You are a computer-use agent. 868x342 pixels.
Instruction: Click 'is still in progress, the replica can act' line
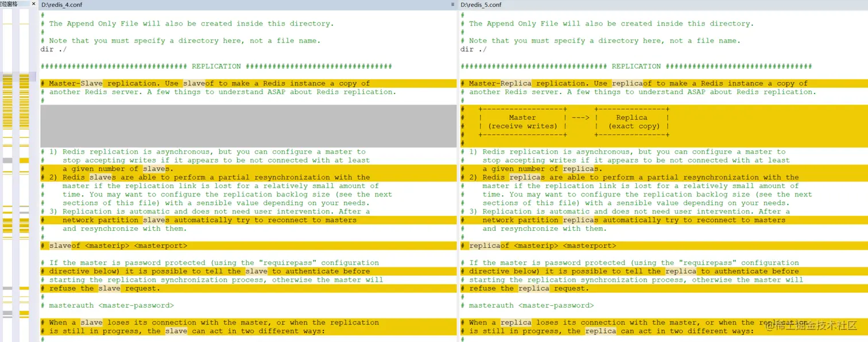coord(664,331)
